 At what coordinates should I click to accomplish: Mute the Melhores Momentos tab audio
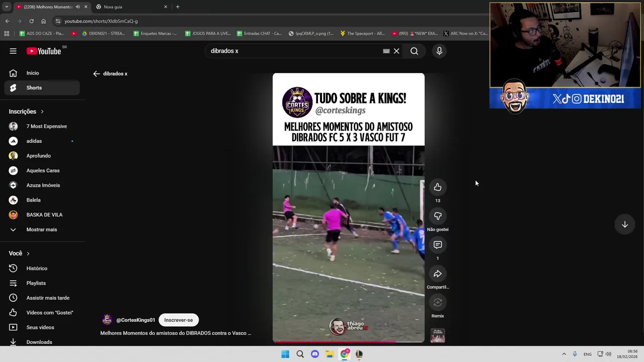(77, 7)
